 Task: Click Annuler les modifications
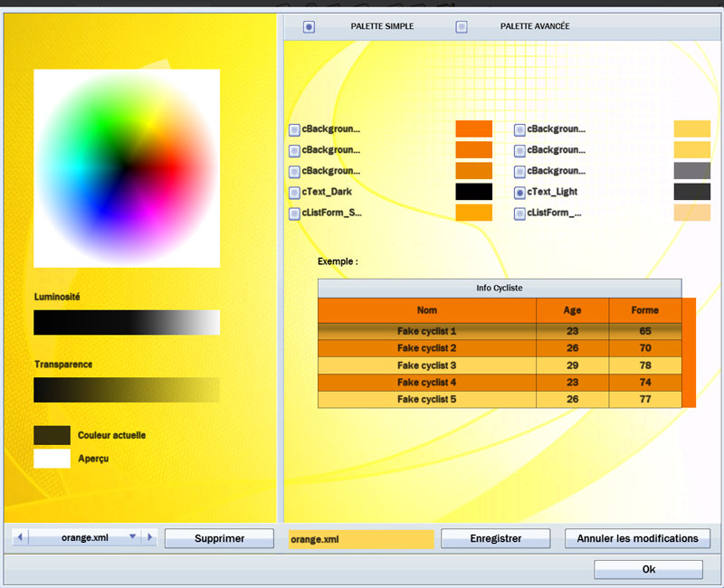tap(637, 538)
